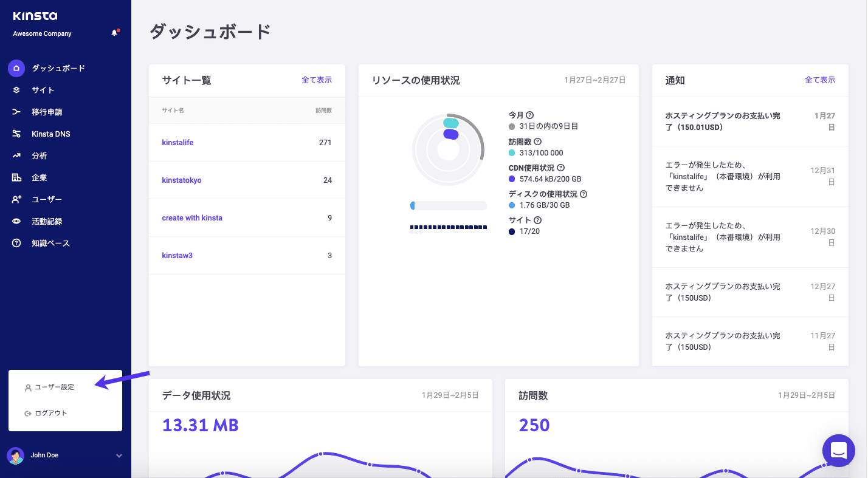The width and height of the screenshot is (868, 478).
Task: Open the kinstalife site link
Action: tap(177, 143)
